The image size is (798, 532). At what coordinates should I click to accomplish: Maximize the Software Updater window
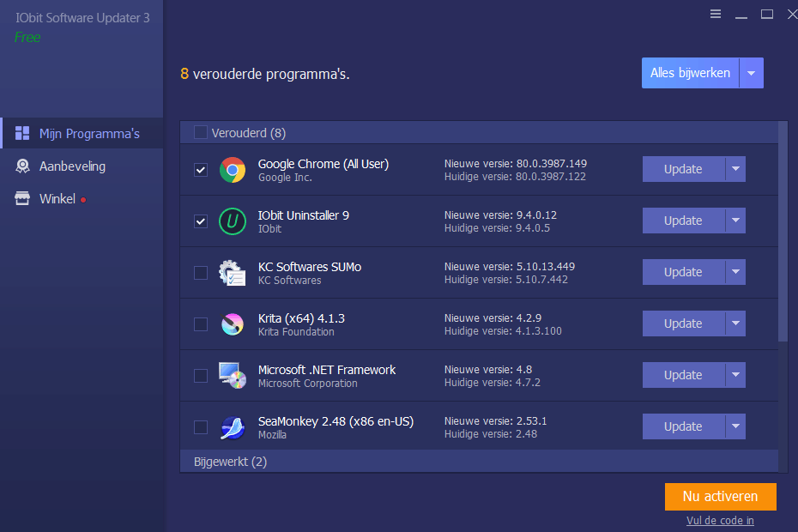(767, 14)
